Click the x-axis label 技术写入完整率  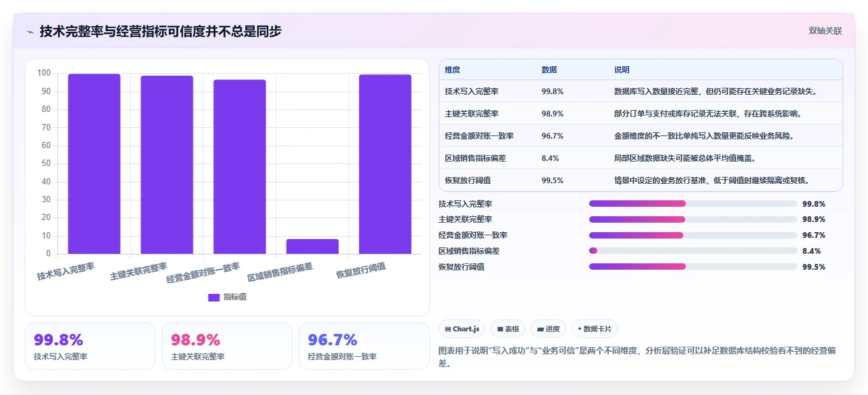point(66,272)
